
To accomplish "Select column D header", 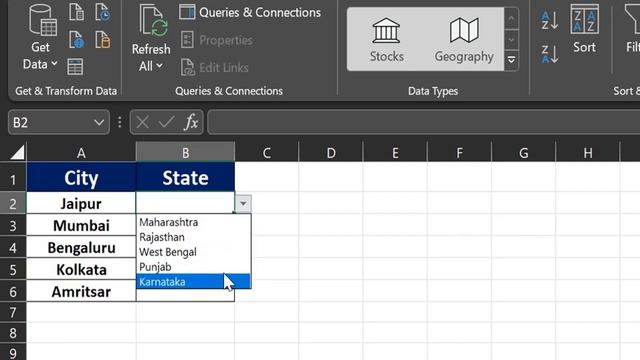I will tap(331, 153).
